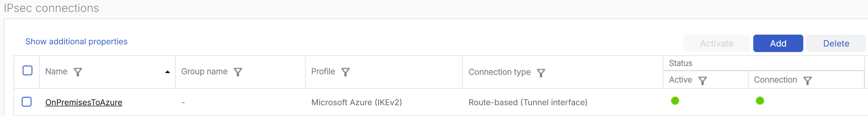Click the Profile column filter icon
The image size is (868, 116).
coord(345,72)
